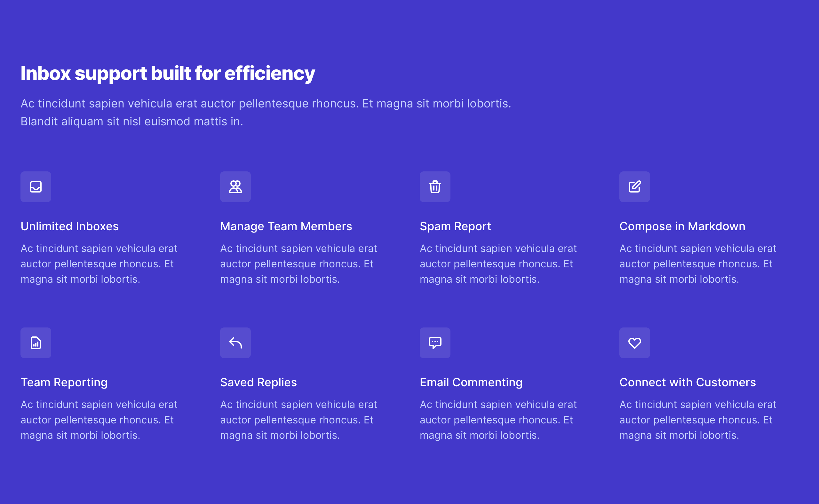Select the Unlimited Inboxes heading
The image size is (819, 504).
(x=69, y=226)
